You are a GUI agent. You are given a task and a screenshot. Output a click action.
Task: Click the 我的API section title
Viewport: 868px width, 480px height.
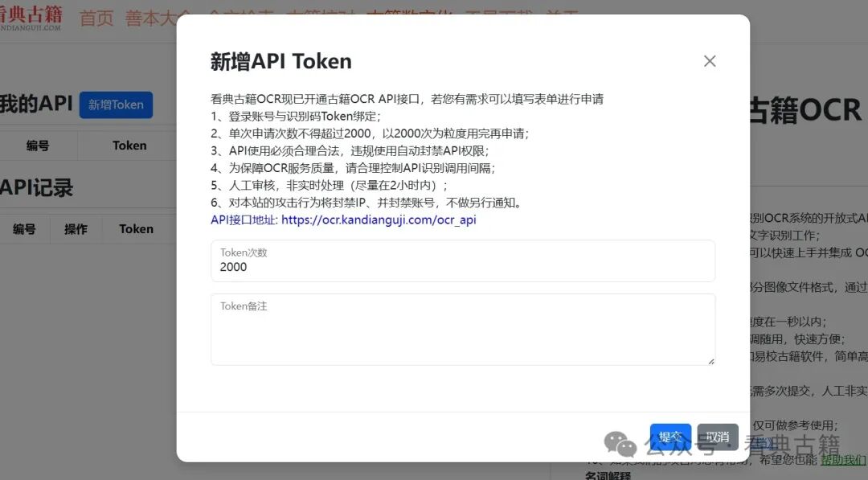(x=38, y=103)
